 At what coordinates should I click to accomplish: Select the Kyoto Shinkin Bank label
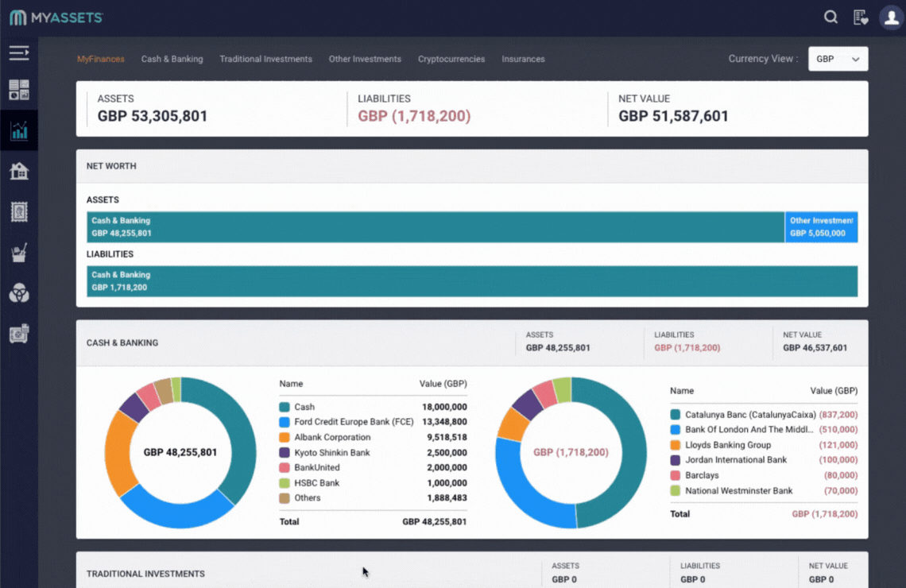331,453
